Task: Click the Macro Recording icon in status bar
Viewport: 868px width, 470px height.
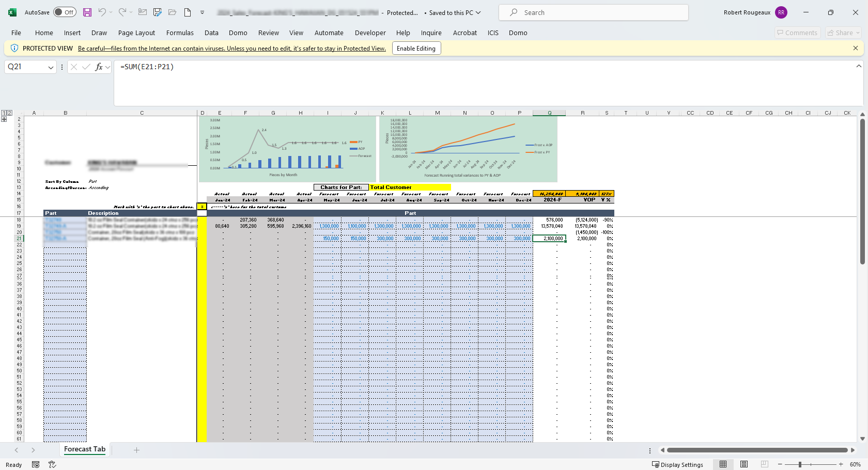Action: [36, 464]
